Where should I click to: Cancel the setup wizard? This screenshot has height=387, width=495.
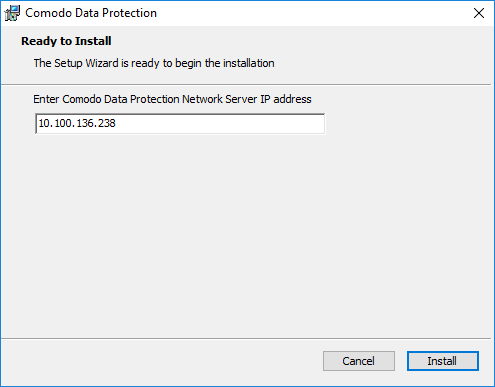point(359,361)
